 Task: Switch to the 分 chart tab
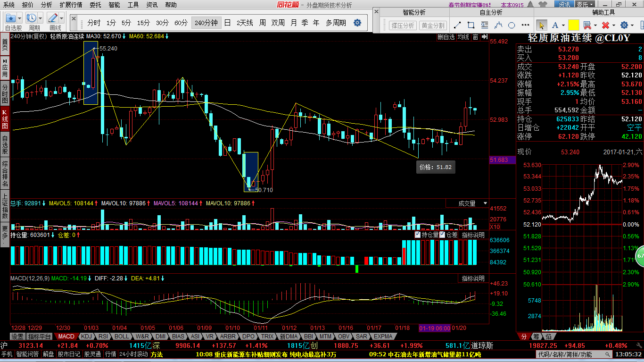(524, 337)
